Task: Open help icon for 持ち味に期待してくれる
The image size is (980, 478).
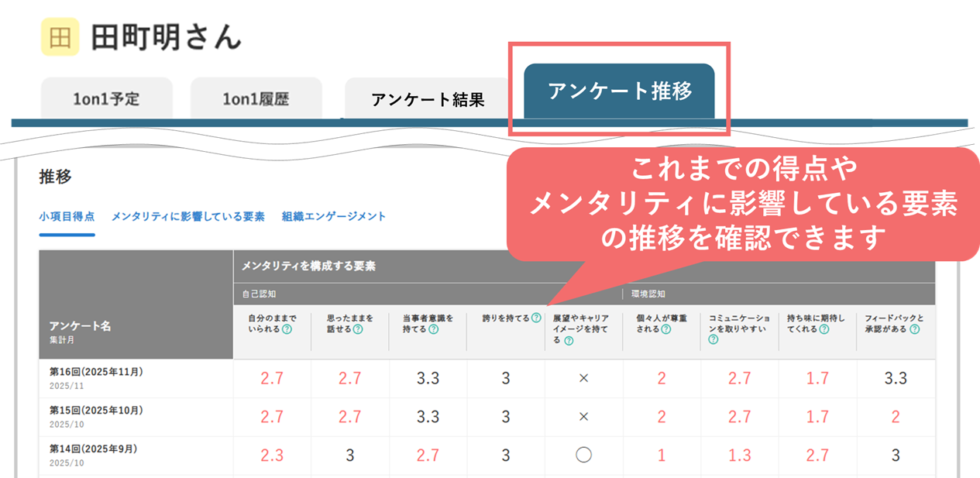Action: coord(824,329)
